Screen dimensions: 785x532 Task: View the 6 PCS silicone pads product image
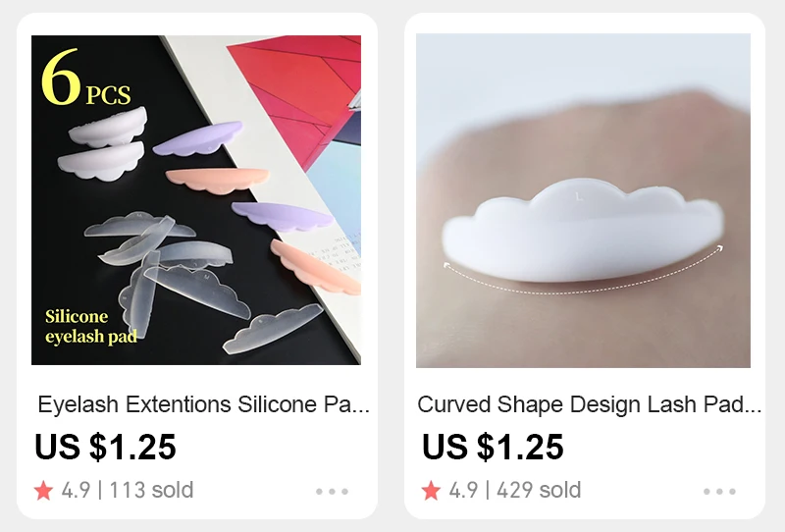pos(196,200)
